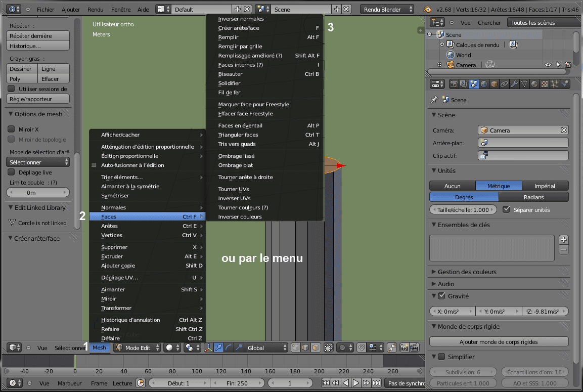
Task: Collapse the Unités panel
Action: point(433,170)
